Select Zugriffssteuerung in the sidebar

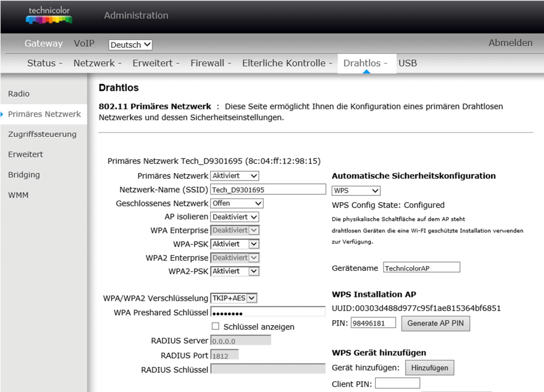tap(42, 134)
